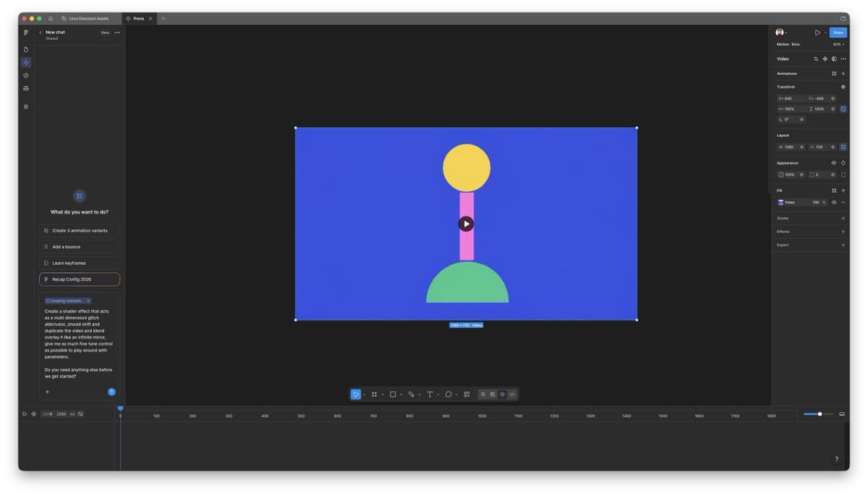
Task: Open dropdown arrow next to Pen tool
Action: [420, 395]
